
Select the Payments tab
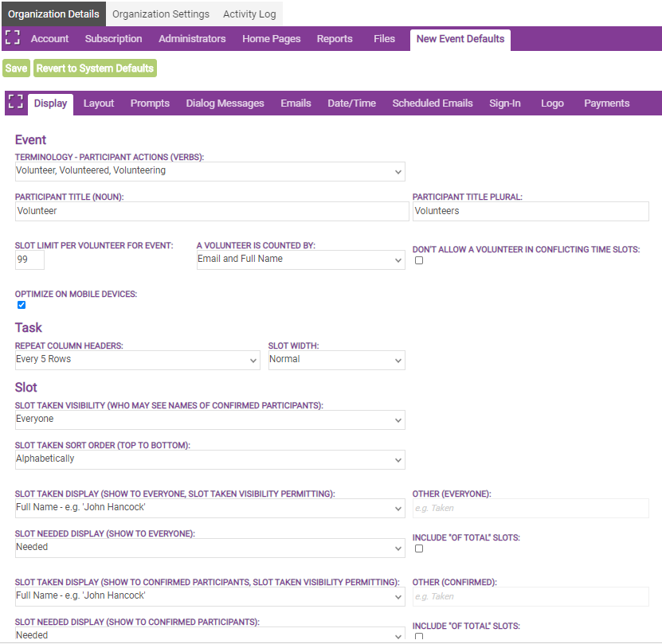pos(606,103)
